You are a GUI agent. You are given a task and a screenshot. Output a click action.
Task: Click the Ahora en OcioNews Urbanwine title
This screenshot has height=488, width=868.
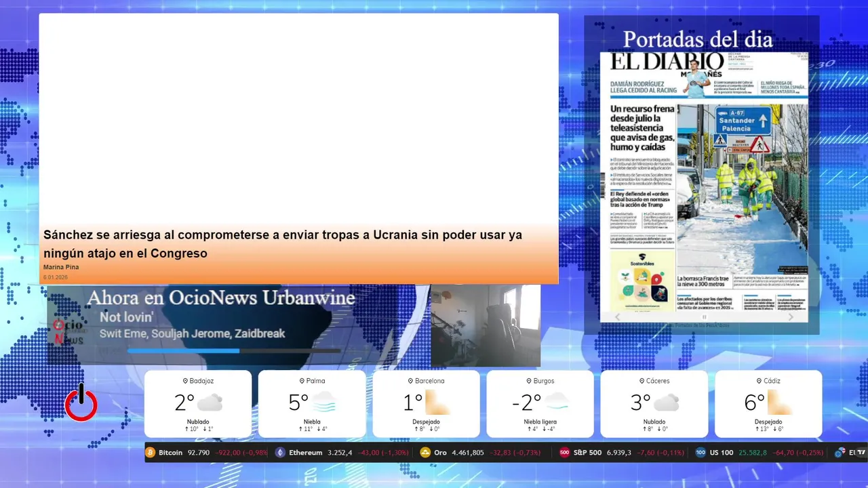pos(221,298)
